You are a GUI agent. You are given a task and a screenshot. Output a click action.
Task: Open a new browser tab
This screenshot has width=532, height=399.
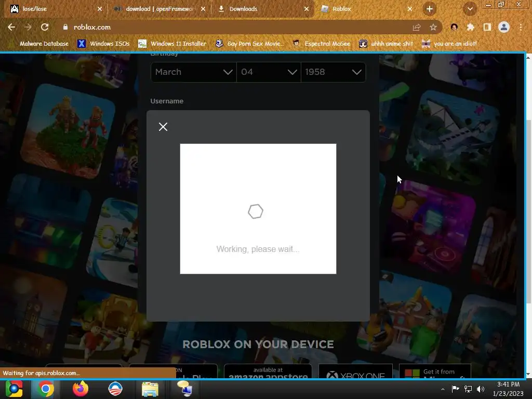[x=429, y=9]
